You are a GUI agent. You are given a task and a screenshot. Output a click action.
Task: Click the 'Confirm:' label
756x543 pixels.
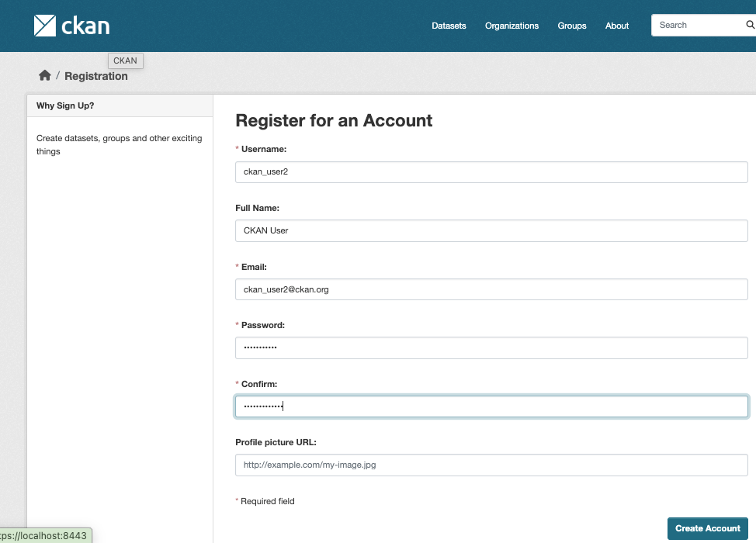click(259, 384)
